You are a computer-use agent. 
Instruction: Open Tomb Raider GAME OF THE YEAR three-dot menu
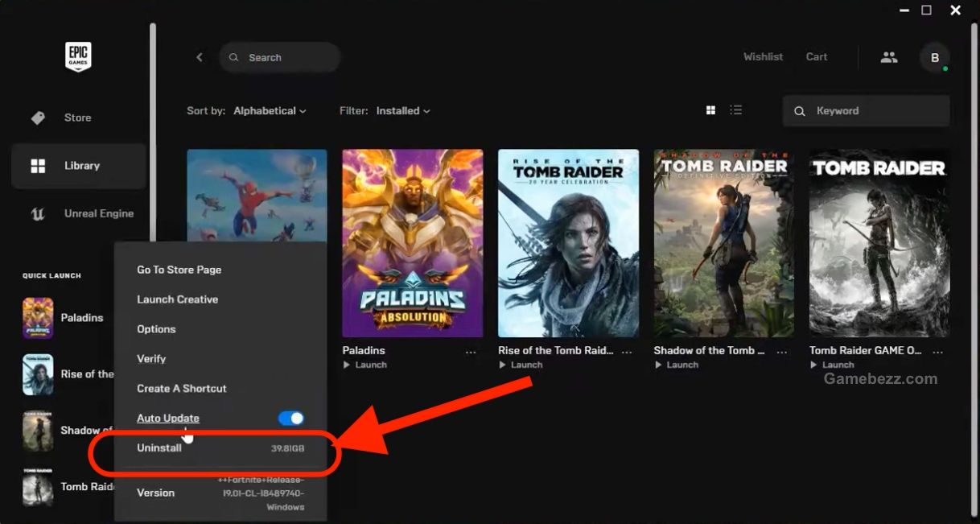[x=937, y=352]
